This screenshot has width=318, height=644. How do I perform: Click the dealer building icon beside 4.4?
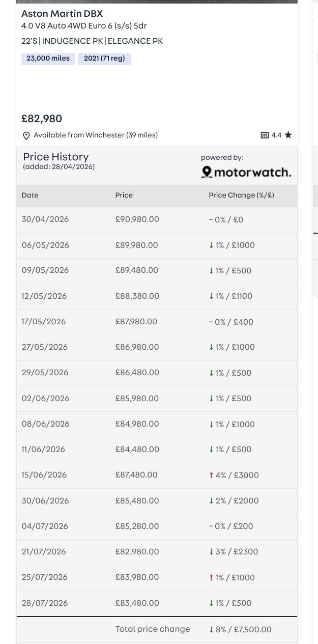(x=265, y=135)
